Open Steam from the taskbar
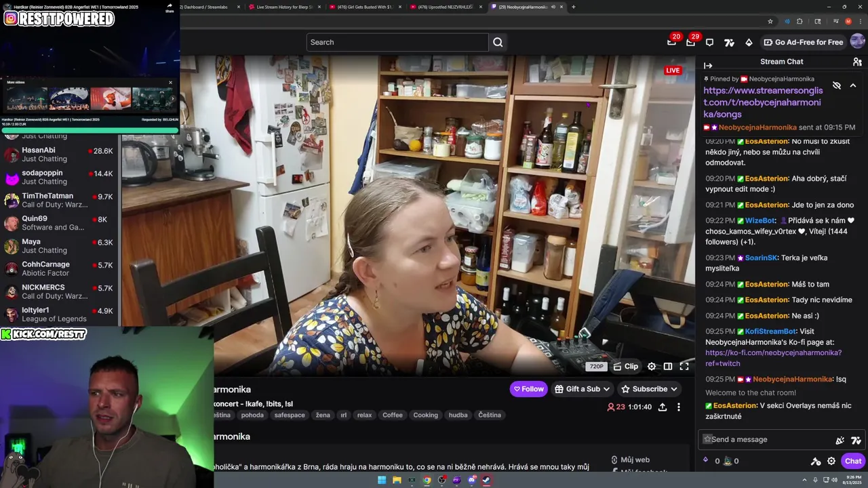The height and width of the screenshot is (488, 868). coord(486,481)
